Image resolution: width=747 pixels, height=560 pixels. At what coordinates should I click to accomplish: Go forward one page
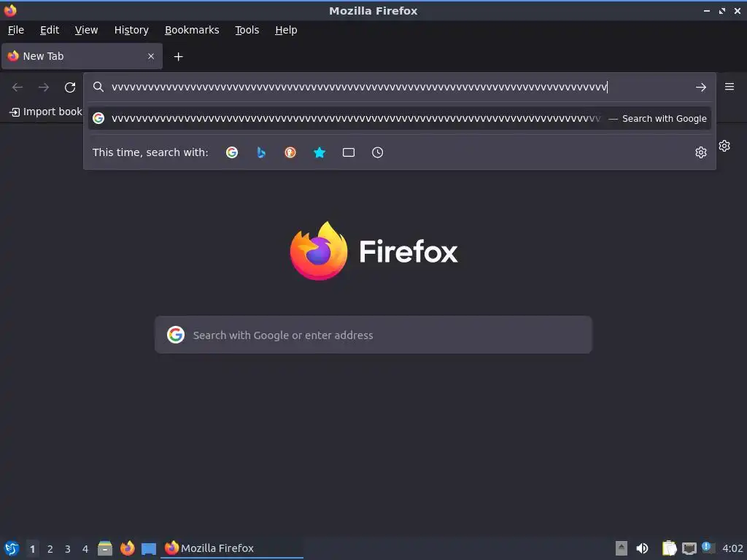click(x=44, y=87)
